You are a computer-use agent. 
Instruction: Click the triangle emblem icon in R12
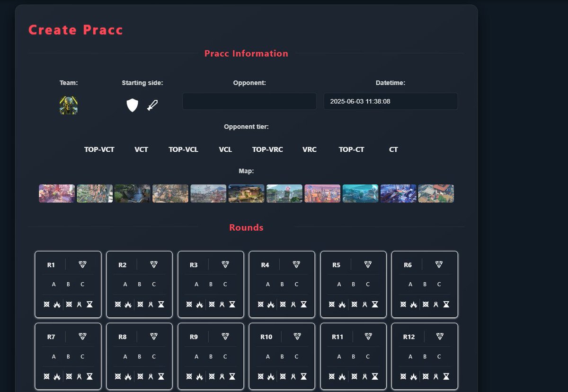coord(440,336)
